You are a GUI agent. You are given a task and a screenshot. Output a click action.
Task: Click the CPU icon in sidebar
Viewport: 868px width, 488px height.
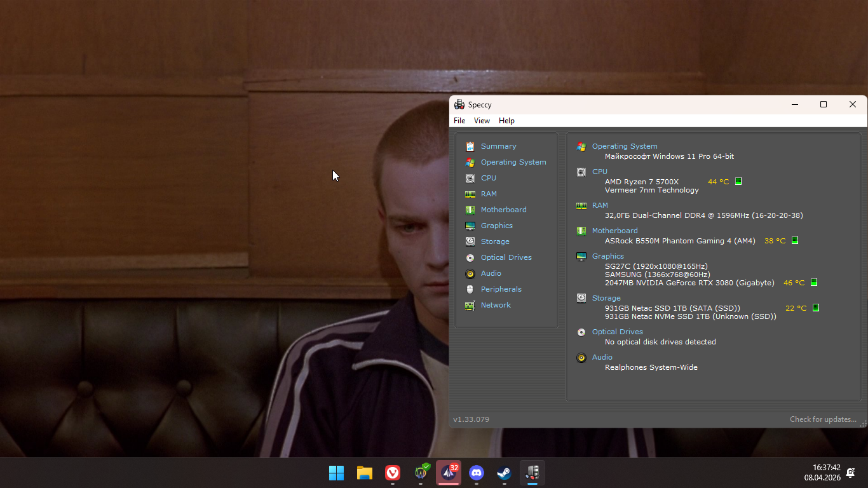[x=470, y=179]
